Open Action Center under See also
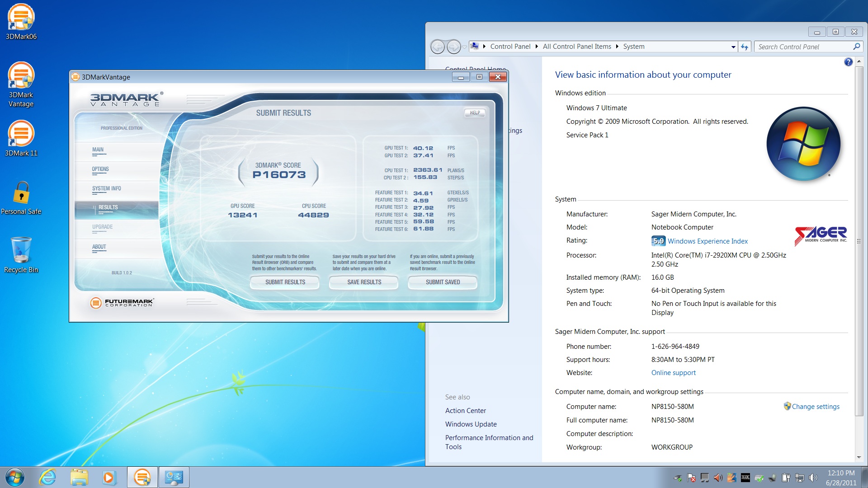 coord(466,411)
